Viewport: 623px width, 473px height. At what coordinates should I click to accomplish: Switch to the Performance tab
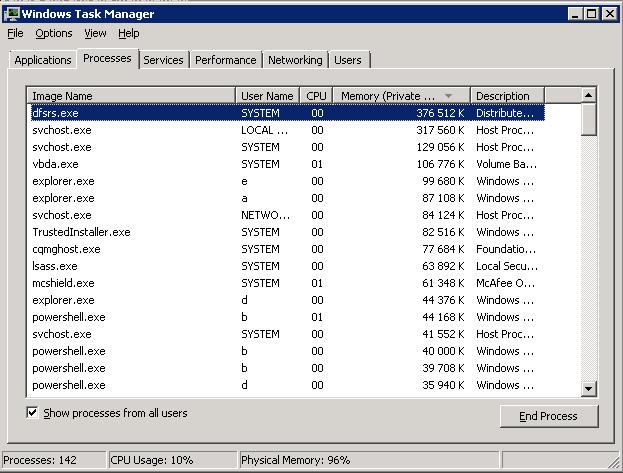225,60
